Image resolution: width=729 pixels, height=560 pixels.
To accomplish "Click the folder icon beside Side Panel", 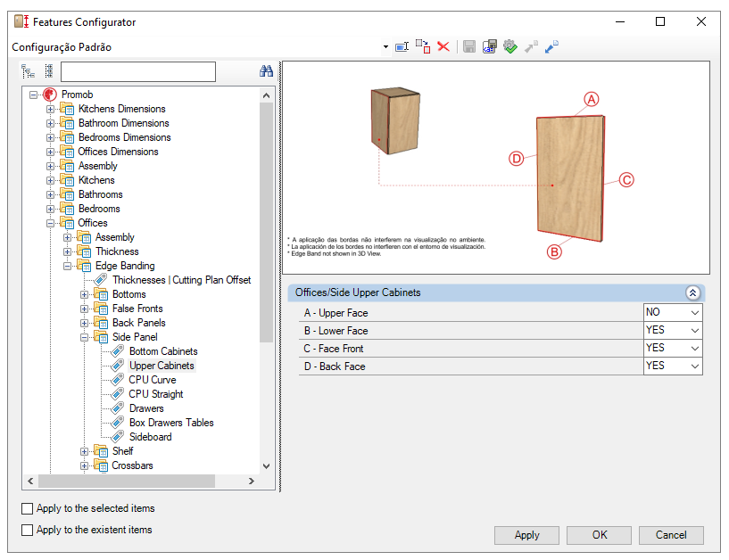I will tap(101, 337).
